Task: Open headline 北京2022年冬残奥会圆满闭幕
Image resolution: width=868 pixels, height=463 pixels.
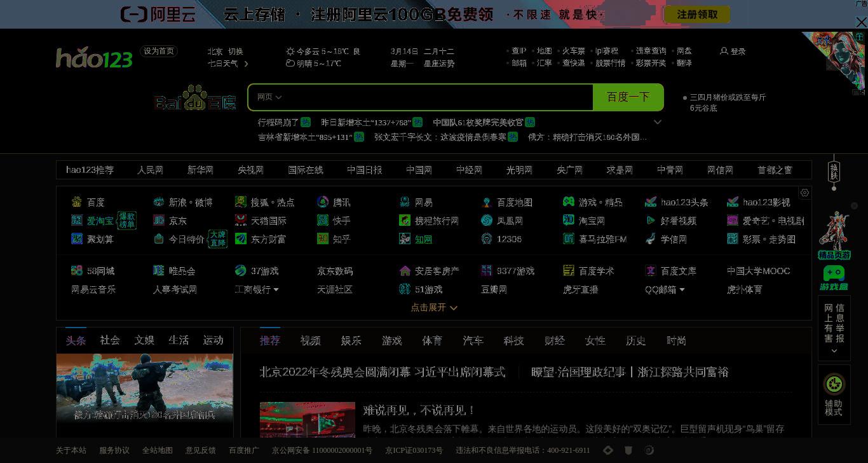Action: point(382,372)
